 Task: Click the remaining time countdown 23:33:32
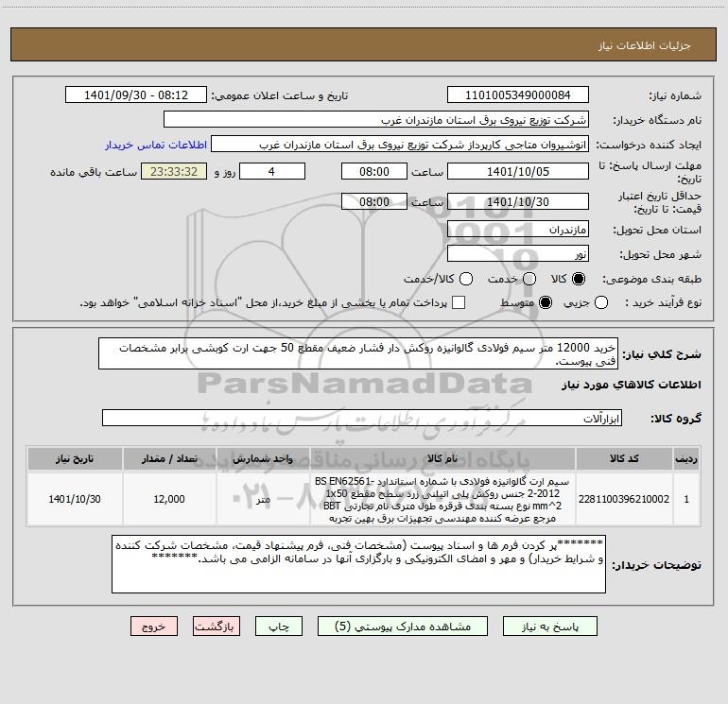coord(174,171)
